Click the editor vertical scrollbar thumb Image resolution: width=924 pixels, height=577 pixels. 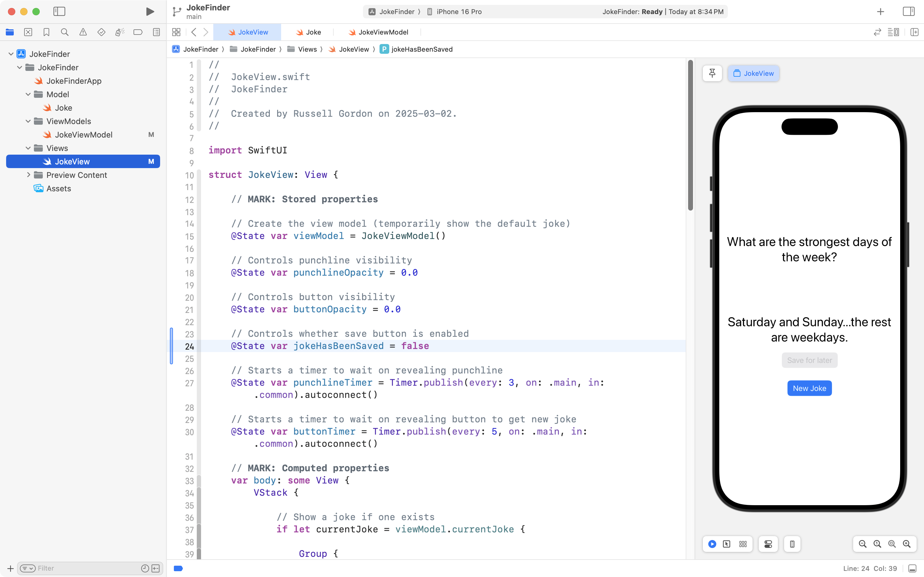click(690, 135)
